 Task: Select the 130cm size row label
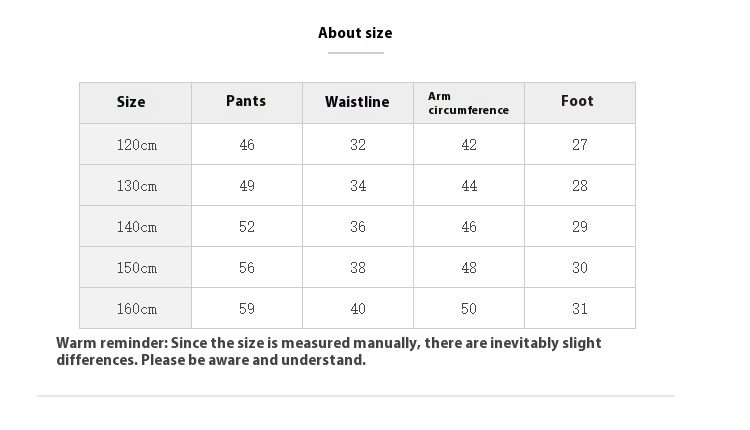pos(137,186)
